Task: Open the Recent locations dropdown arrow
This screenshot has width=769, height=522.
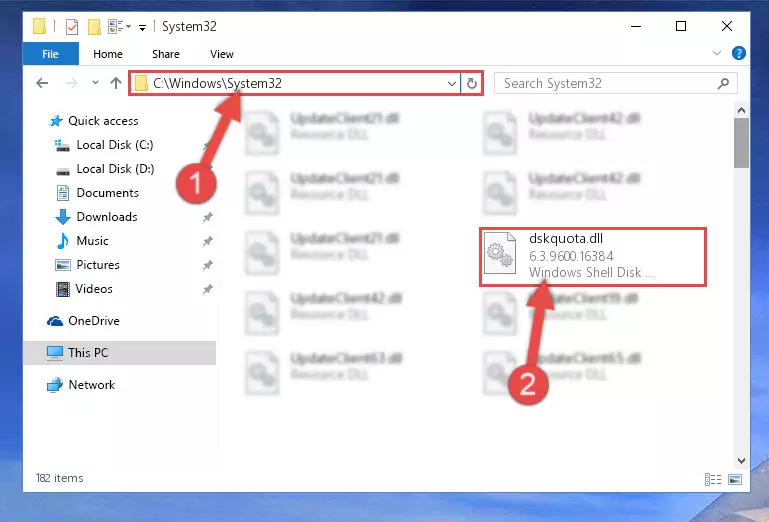Action: click(95, 83)
